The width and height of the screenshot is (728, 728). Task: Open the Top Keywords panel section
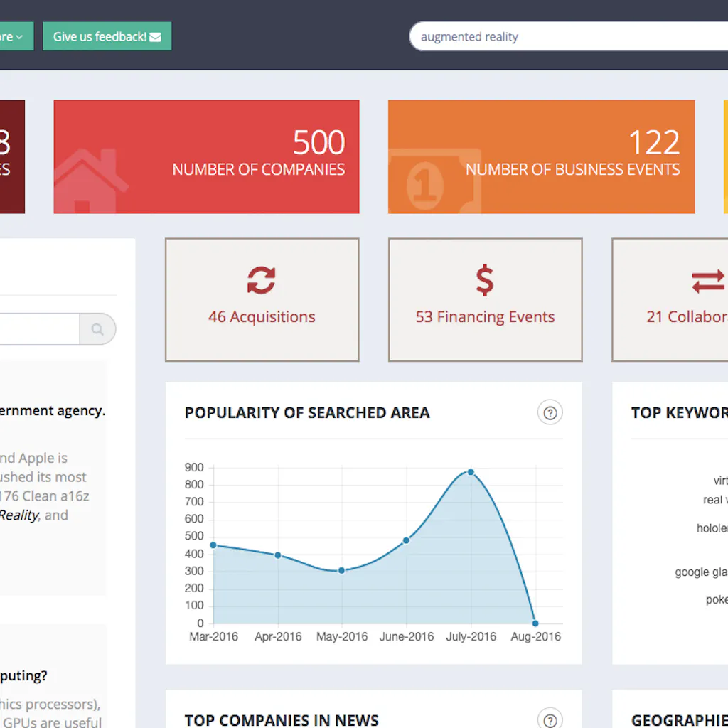pyautogui.click(x=678, y=412)
